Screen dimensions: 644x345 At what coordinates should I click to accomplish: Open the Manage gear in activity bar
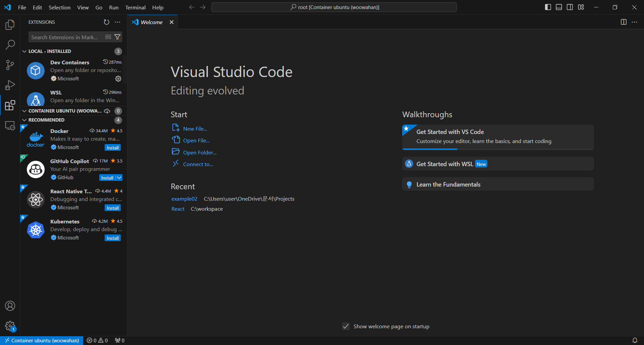[10, 326]
